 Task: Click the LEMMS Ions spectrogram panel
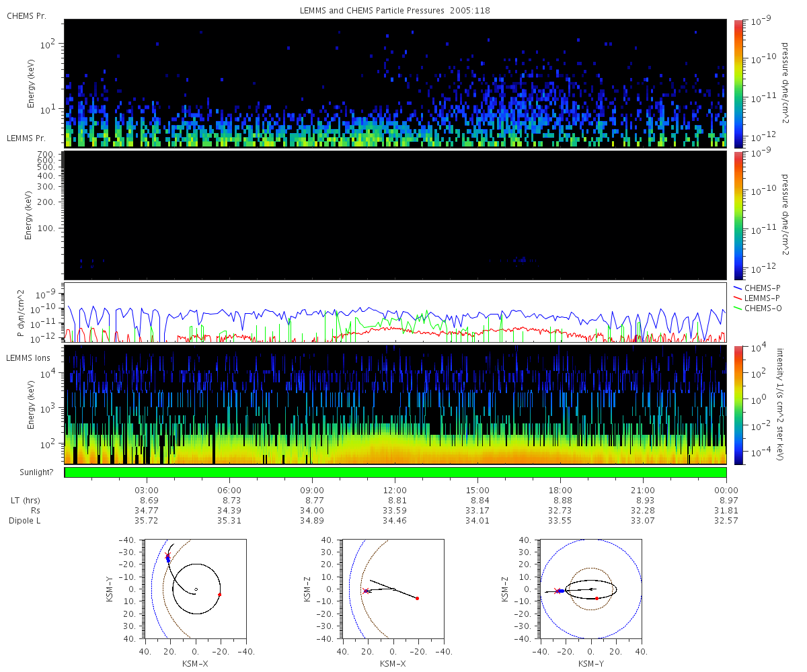coord(395,405)
